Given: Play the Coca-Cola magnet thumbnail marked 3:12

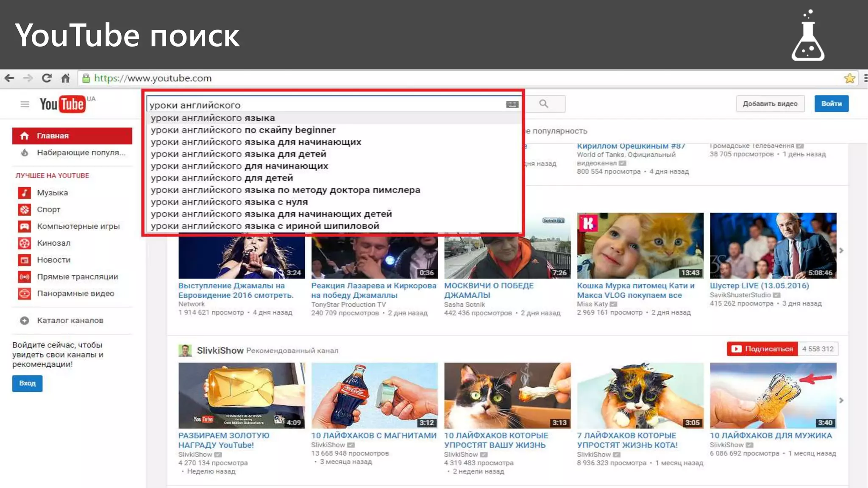Looking at the screenshot, I should (x=374, y=395).
